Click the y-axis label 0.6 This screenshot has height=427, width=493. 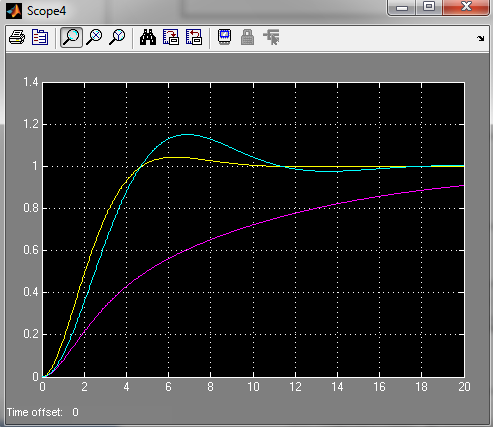(x=31, y=250)
